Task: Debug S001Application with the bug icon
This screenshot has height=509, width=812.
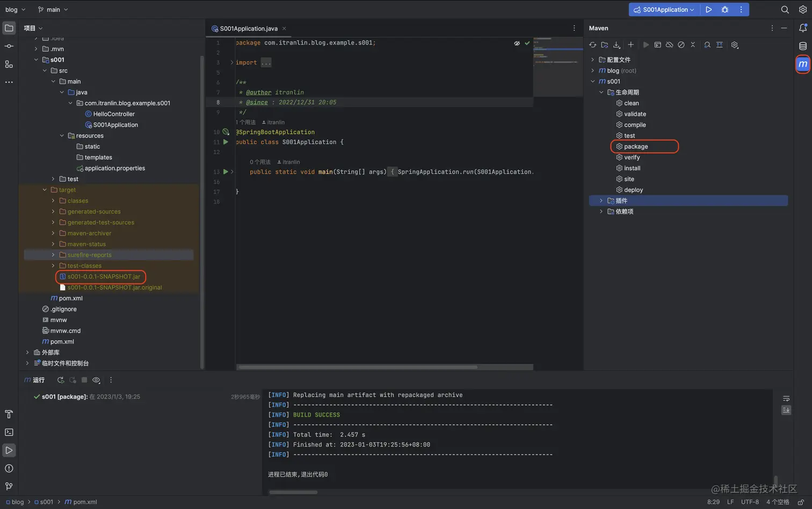Action: pyautogui.click(x=725, y=10)
